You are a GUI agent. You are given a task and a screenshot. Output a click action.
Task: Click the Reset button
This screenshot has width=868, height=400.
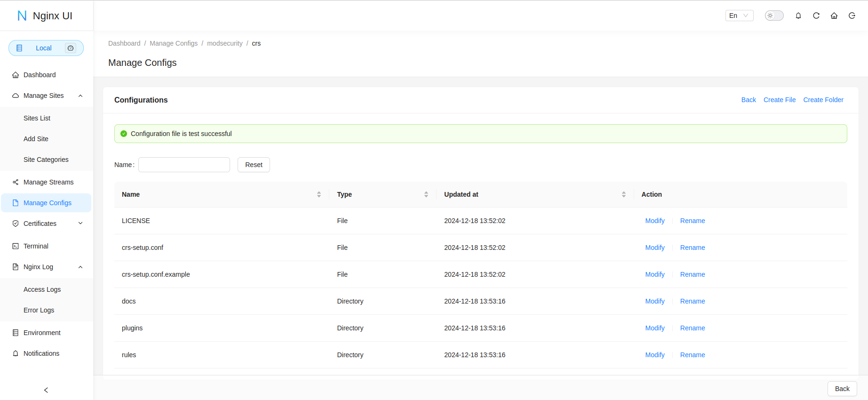[254, 165]
